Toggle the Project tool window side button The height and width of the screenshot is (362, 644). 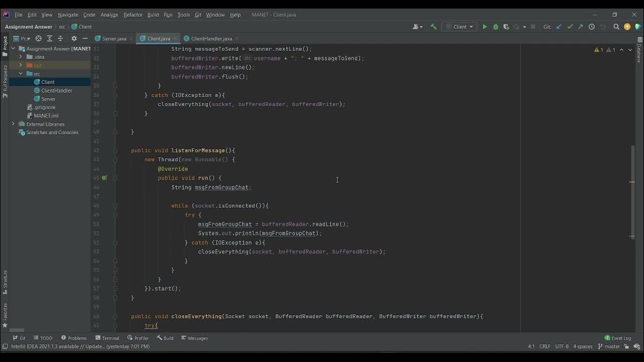5,46
